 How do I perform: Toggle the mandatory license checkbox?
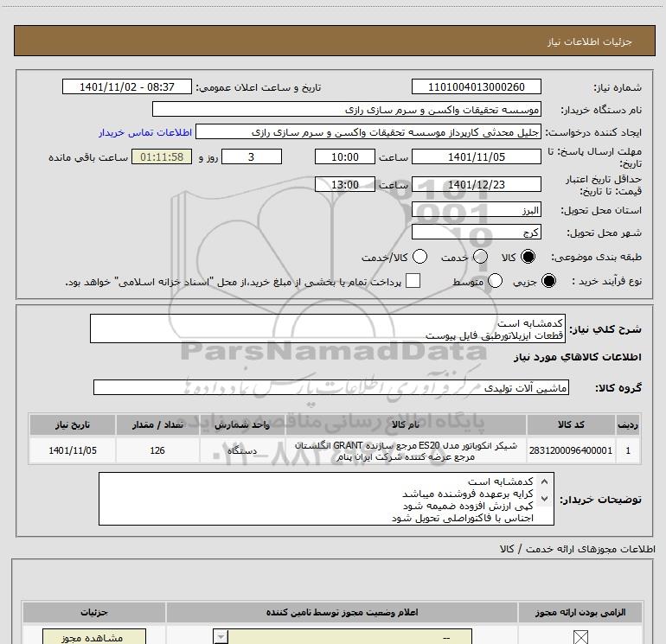(x=580, y=637)
